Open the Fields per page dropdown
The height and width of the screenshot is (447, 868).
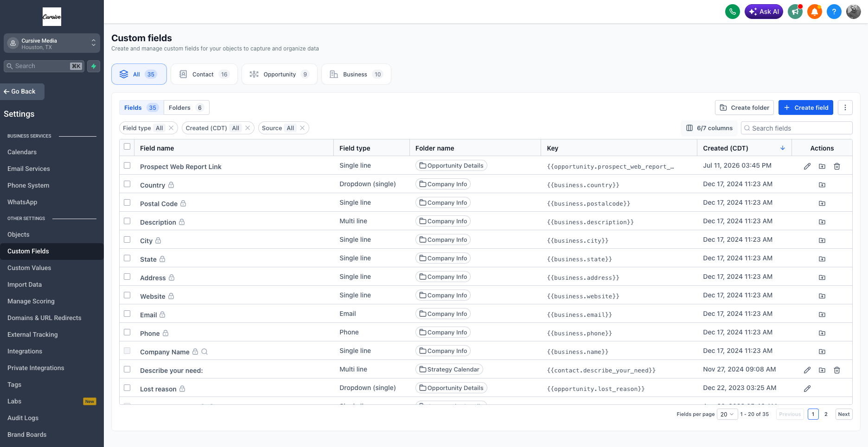(727, 414)
